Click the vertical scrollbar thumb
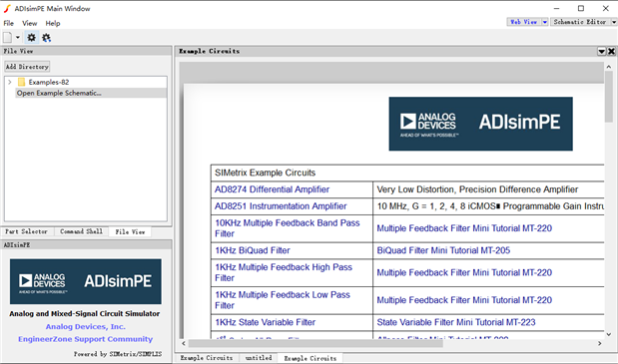This screenshot has height=364, width=618. (609, 97)
